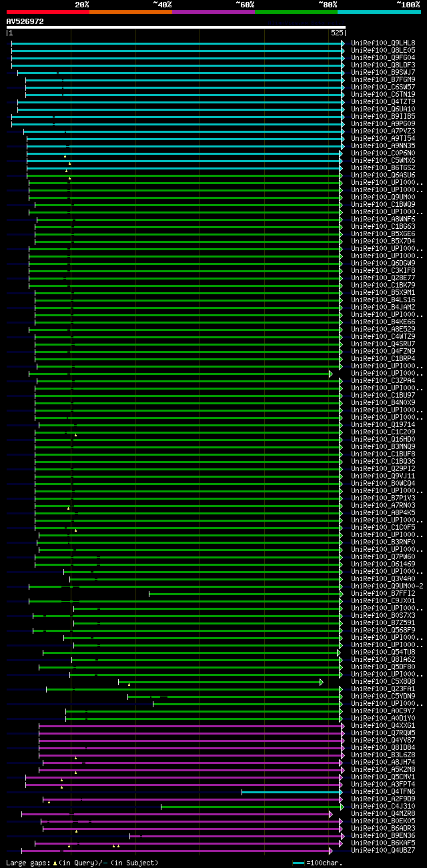The width and height of the screenshot is (427, 868).
Task: Click hit label UniRef100_Q4XXG1
Action: point(383,726)
